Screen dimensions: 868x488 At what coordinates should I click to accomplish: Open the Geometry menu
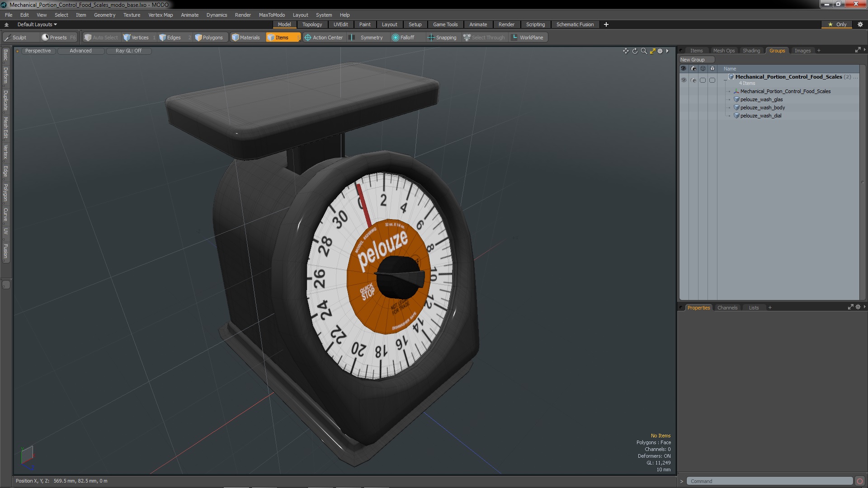coord(104,15)
